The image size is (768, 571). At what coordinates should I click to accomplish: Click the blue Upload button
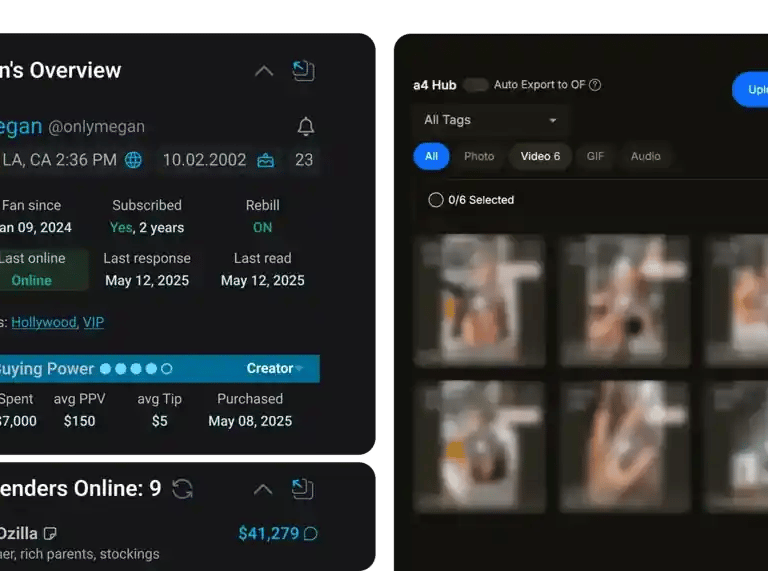[x=750, y=89]
